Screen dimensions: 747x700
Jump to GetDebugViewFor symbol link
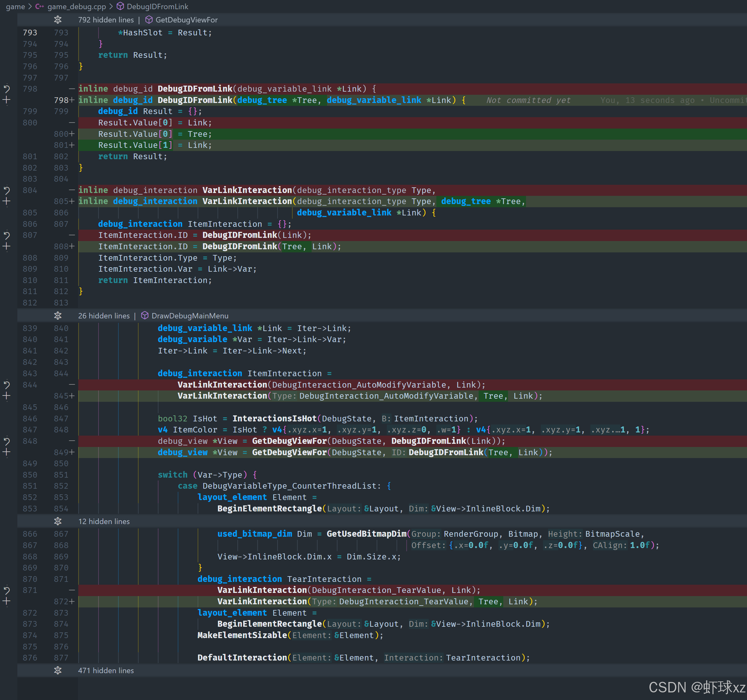186,20
